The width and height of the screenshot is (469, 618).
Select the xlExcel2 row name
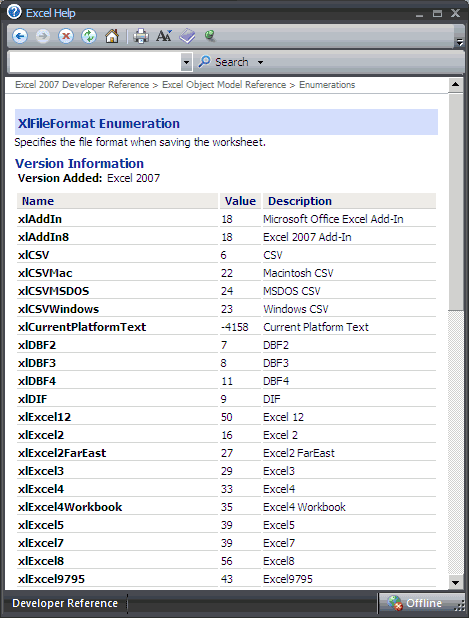point(41,435)
